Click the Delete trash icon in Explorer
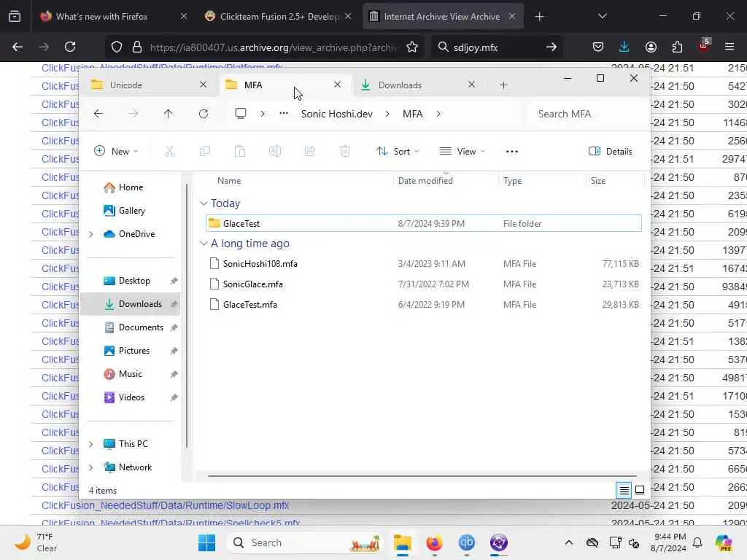Screen dimensions: 747x560 [x=345, y=152]
